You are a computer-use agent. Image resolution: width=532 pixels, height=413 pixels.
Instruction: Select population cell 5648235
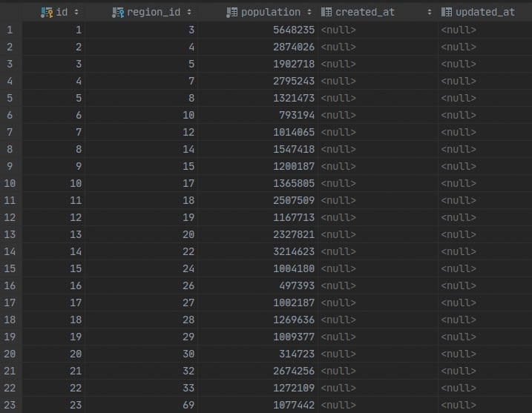click(258, 30)
